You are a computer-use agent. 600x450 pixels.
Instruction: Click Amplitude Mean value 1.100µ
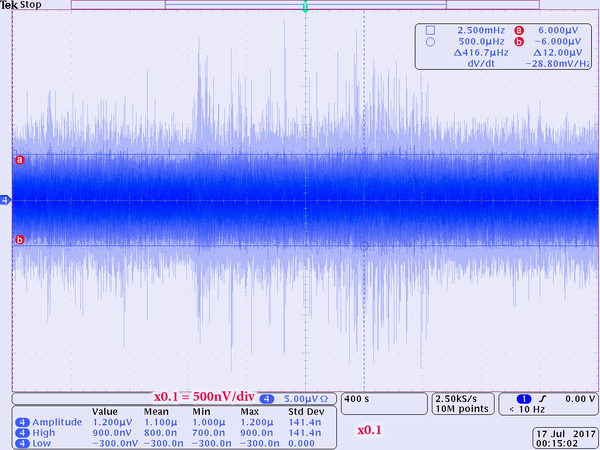click(160, 422)
